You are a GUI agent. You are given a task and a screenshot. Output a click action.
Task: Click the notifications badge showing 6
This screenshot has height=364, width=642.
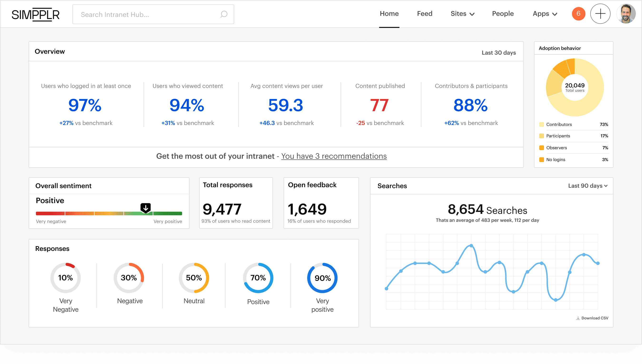pyautogui.click(x=578, y=14)
